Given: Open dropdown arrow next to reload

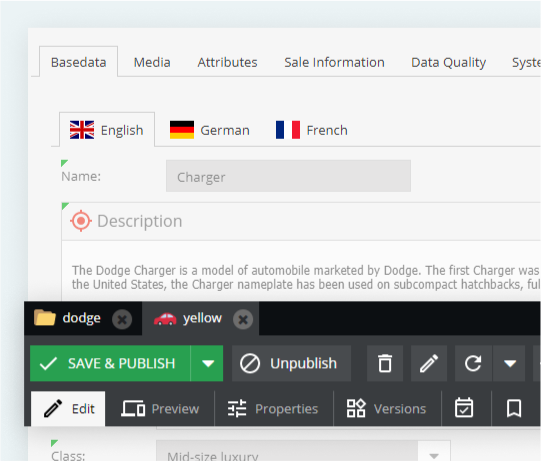Looking at the screenshot, I should (x=510, y=363).
